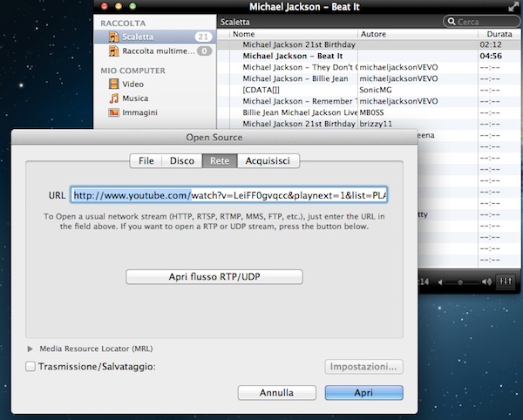Image resolution: width=523 pixels, height=420 pixels.
Task: Switch to the Disco tab
Action: 182,160
